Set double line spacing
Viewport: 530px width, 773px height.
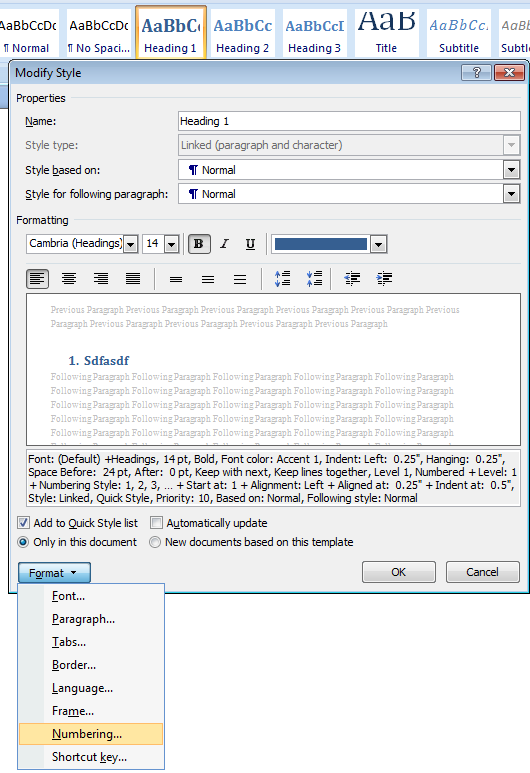pyautogui.click(x=240, y=280)
